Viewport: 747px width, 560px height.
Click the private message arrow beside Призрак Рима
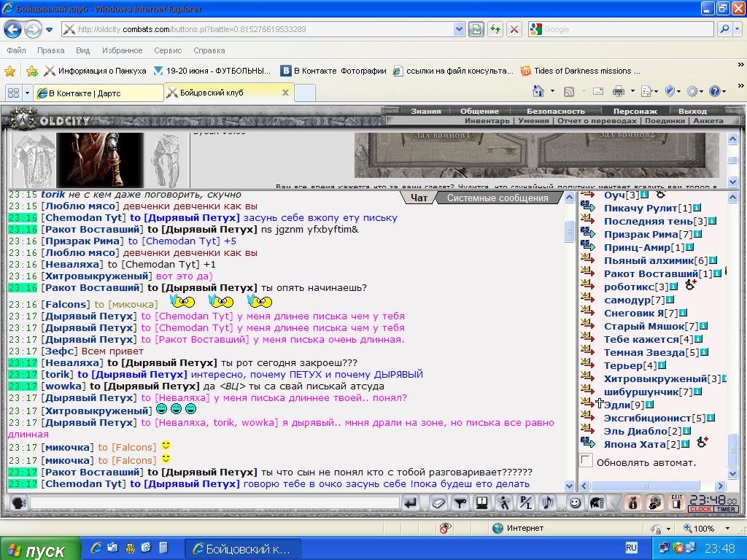click(x=588, y=234)
